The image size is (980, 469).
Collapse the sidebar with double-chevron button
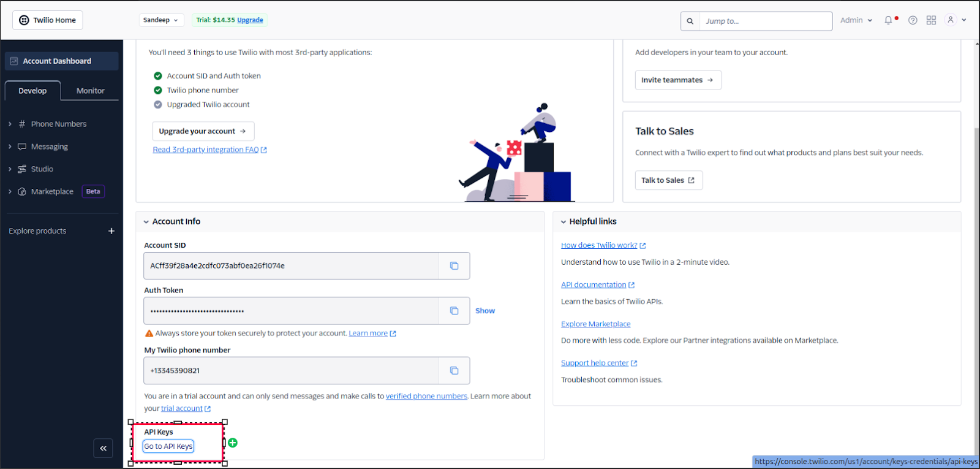coord(103,448)
